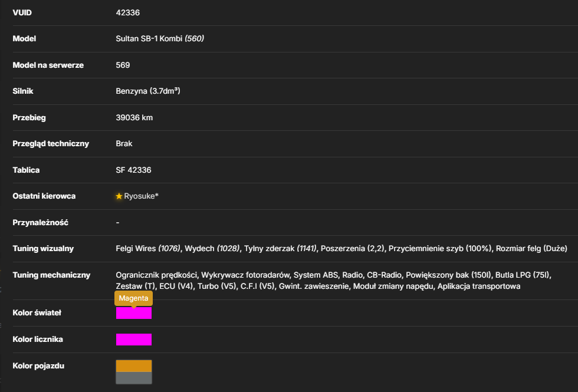This screenshot has width=578, height=392.
Task: Select the plate number SF 42336
Action: (133, 170)
